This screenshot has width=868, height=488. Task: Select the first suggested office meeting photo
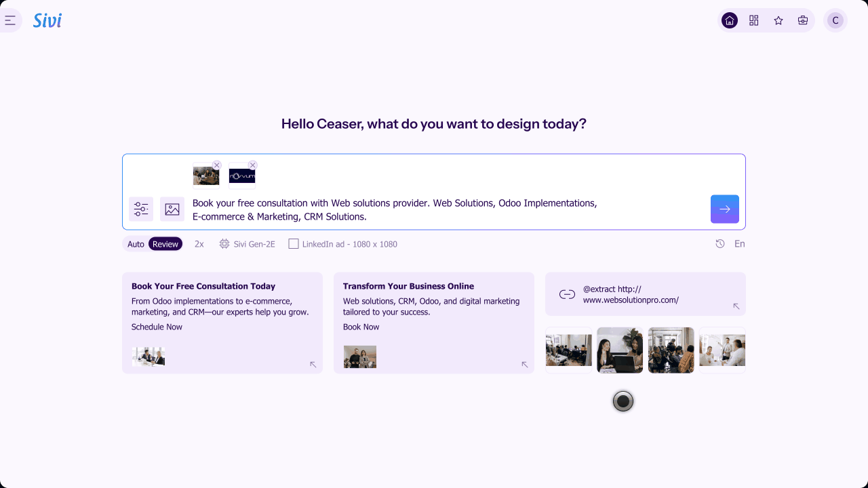tap(569, 350)
